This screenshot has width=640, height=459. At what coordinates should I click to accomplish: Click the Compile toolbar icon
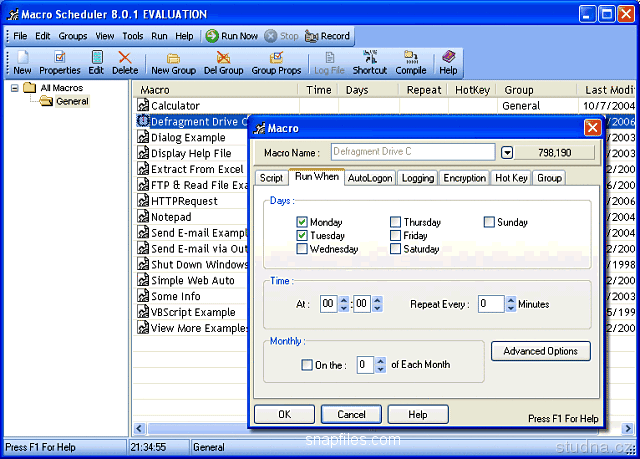point(411,63)
